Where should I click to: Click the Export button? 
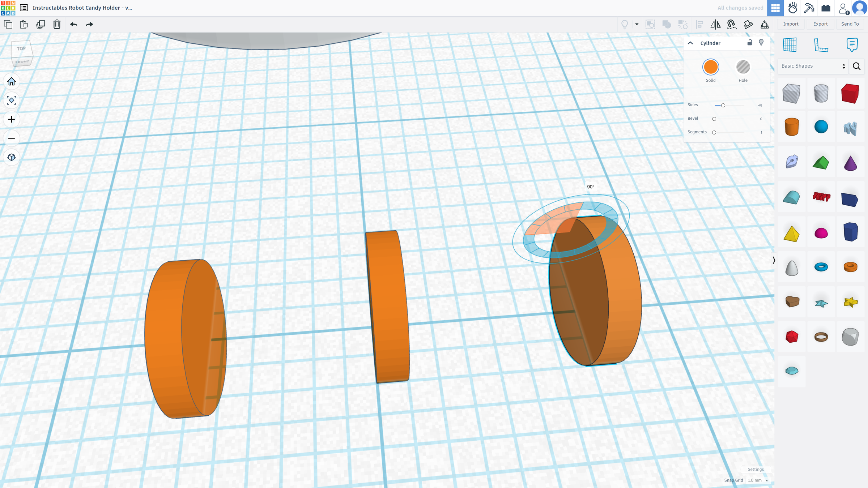820,24
